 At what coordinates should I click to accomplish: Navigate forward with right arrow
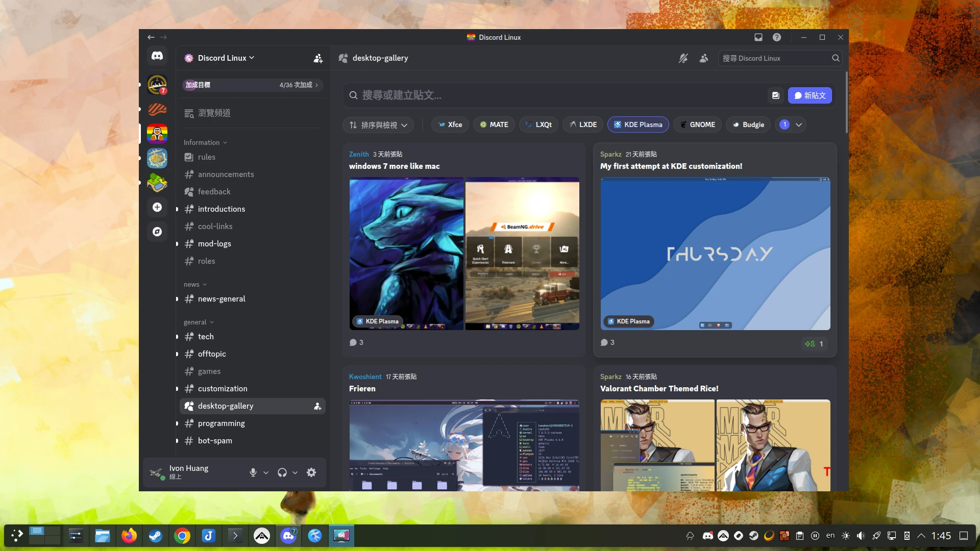click(163, 37)
